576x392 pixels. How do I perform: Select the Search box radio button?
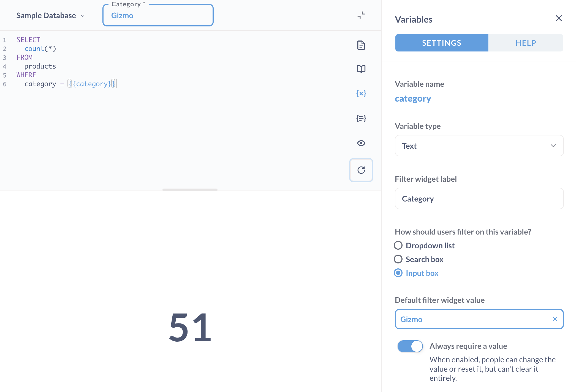[398, 259]
